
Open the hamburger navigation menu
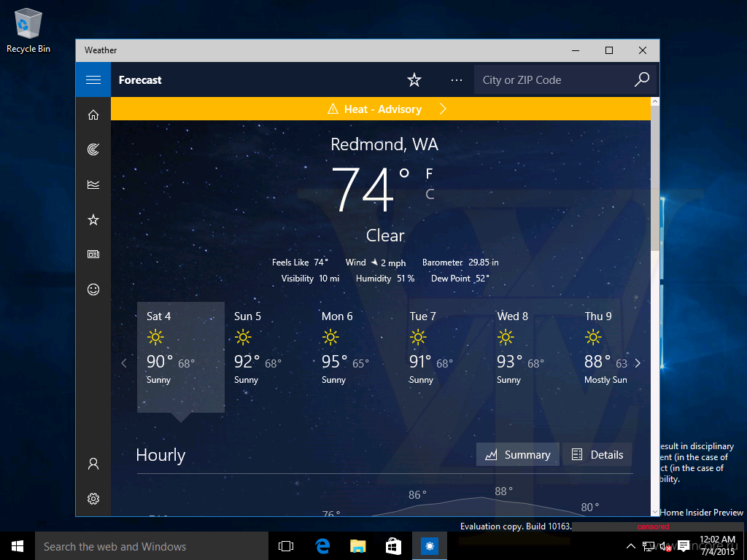[93, 79]
